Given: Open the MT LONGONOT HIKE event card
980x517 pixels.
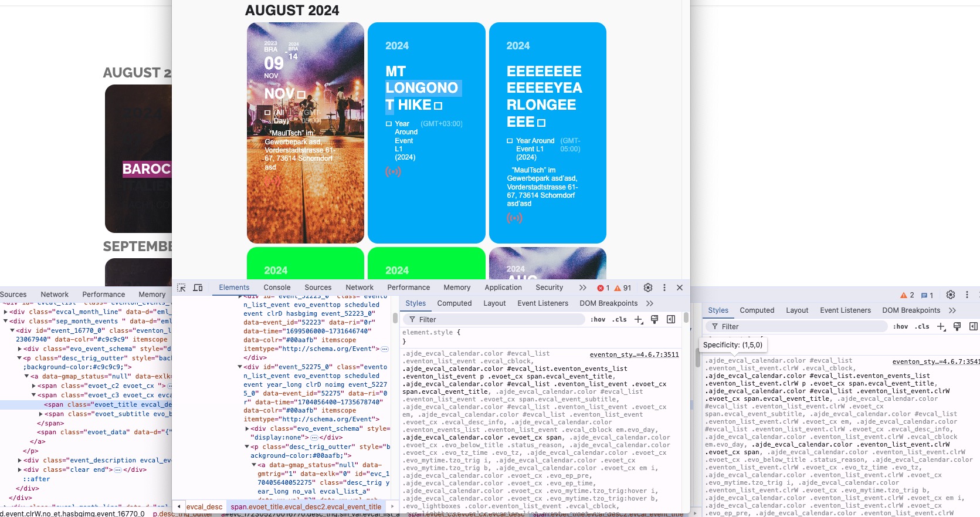Looking at the screenshot, I should (x=426, y=133).
